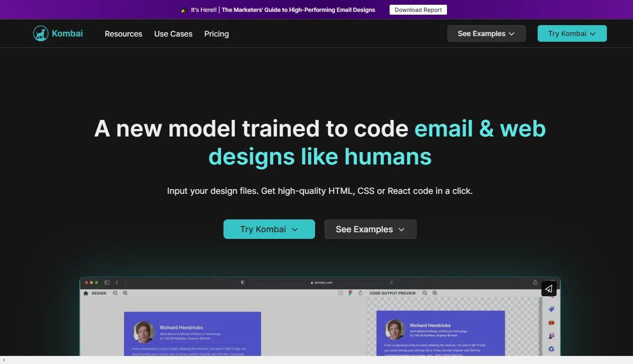633x364 pixels.
Task: Click the share icon in mock browser
Action: [x=535, y=282]
